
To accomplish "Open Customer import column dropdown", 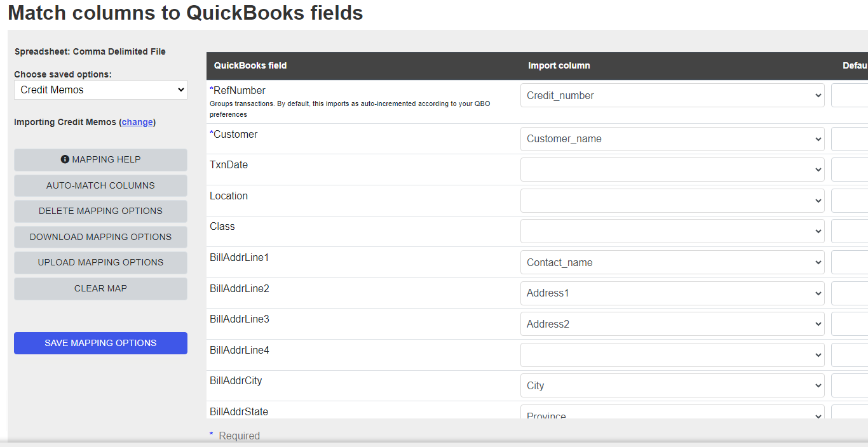I will [x=672, y=138].
